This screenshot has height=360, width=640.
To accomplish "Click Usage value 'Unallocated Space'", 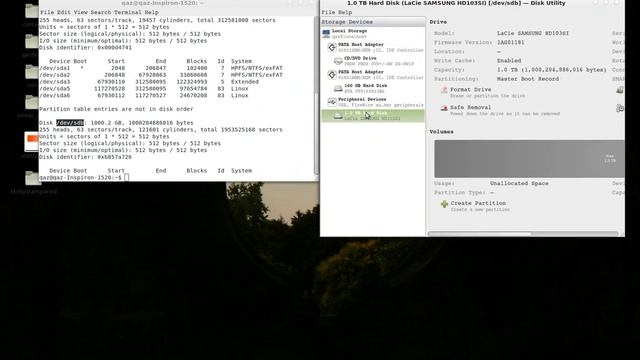I will point(519,184).
